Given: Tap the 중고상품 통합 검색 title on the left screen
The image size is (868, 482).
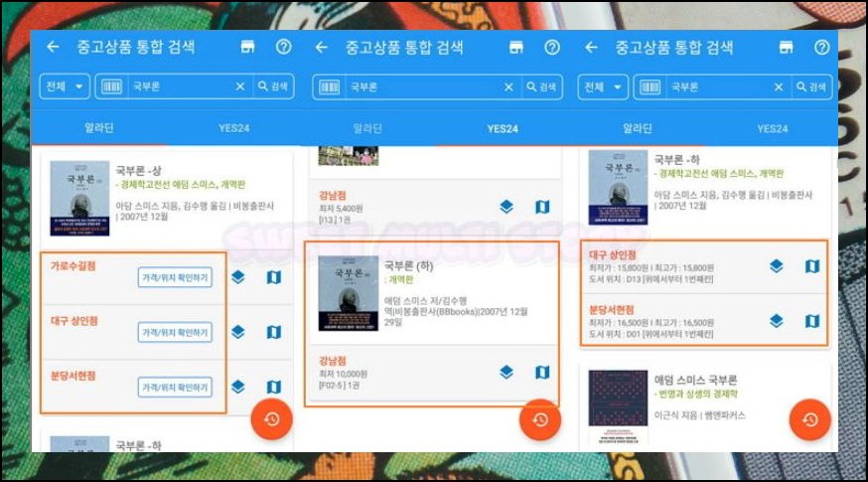Looking at the screenshot, I should (x=136, y=47).
